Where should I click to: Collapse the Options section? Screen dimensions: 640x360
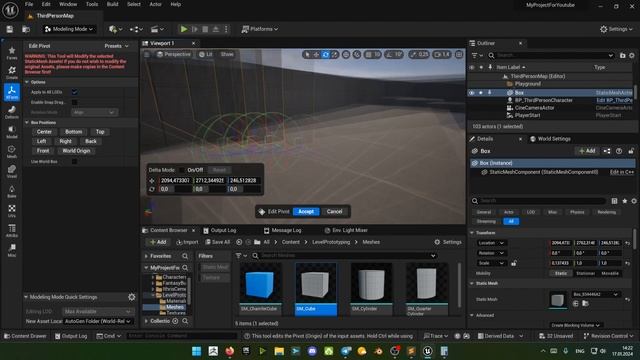pyautogui.click(x=27, y=82)
